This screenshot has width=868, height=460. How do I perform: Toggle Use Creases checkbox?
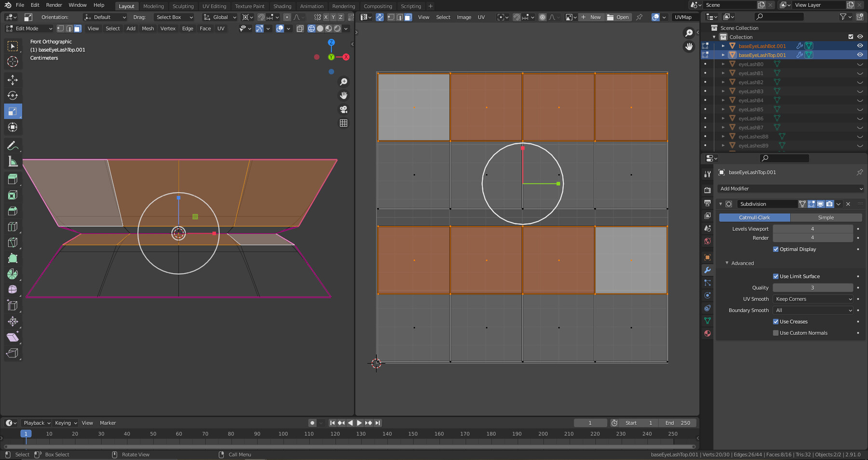tap(775, 322)
